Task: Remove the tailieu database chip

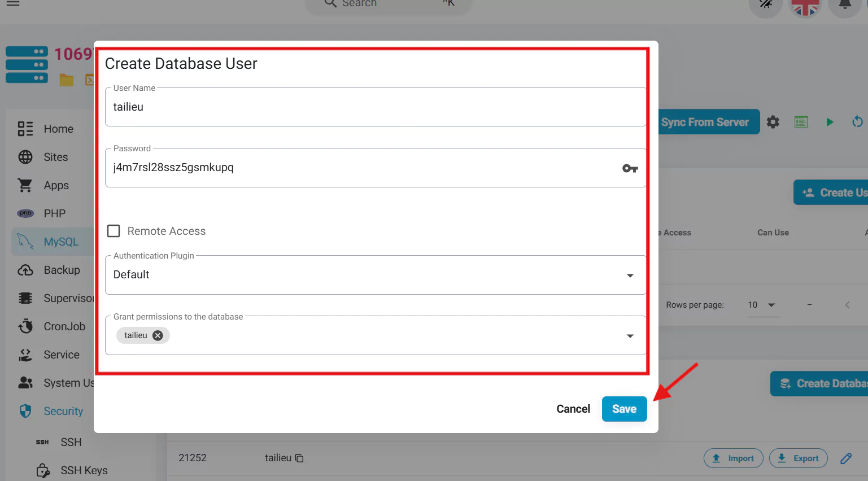Action: 158,335
